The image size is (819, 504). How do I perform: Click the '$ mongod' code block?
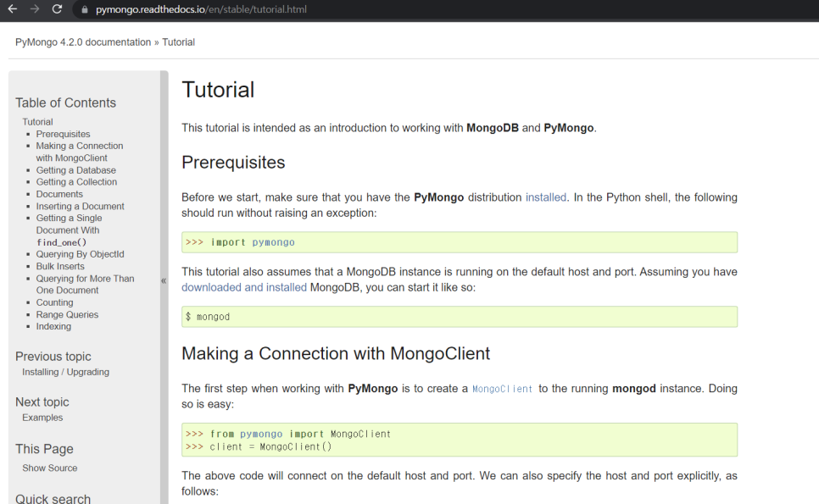point(460,317)
